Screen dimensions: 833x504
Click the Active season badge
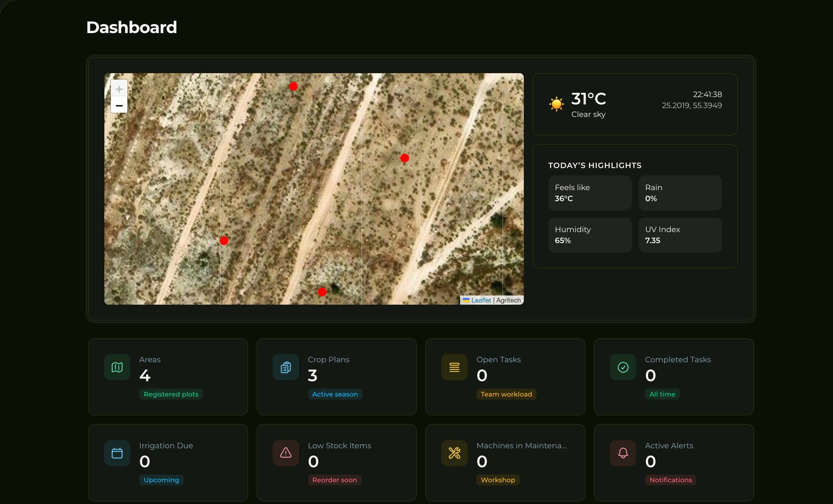pyautogui.click(x=335, y=394)
